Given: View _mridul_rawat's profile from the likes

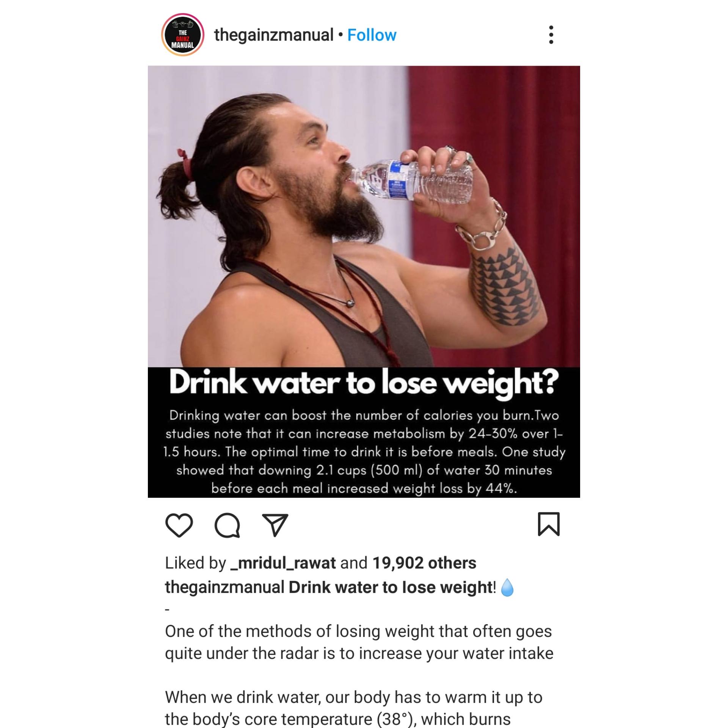Looking at the screenshot, I should (283, 563).
